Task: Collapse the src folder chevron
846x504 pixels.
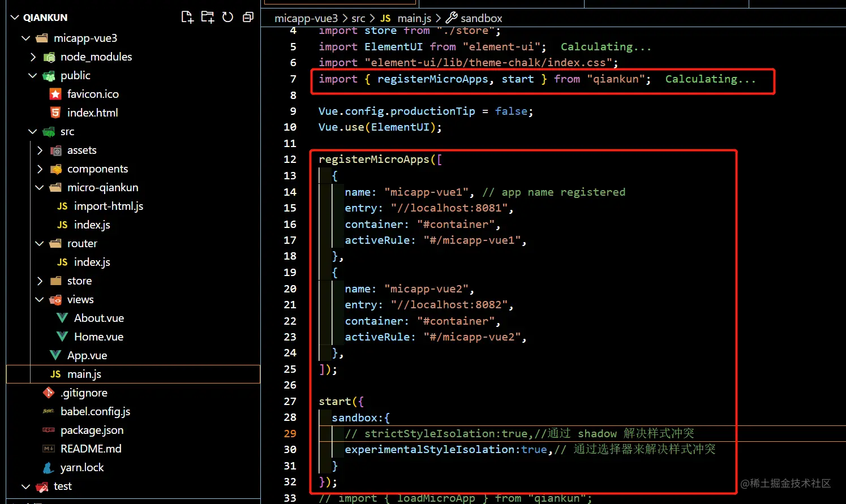Action: point(33,131)
